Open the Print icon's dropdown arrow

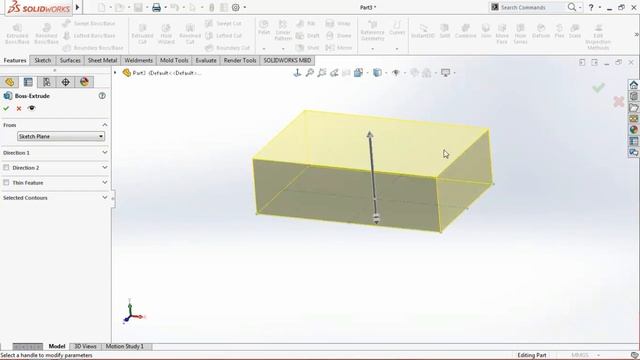[x=165, y=7]
